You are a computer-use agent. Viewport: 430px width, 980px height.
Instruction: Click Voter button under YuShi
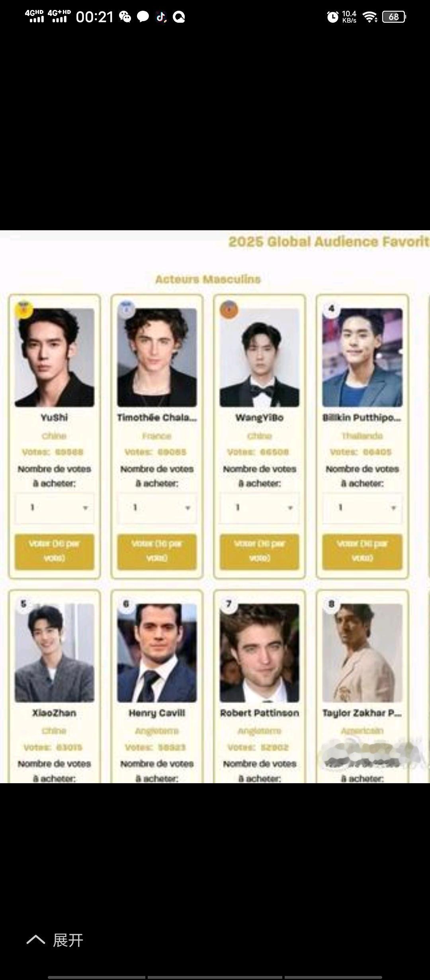click(x=55, y=551)
